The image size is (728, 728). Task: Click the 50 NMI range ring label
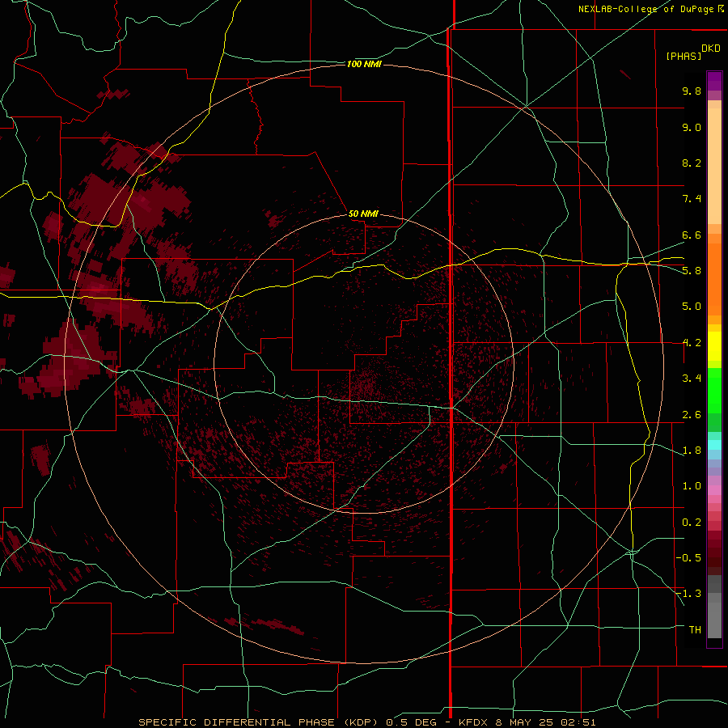[x=363, y=214]
